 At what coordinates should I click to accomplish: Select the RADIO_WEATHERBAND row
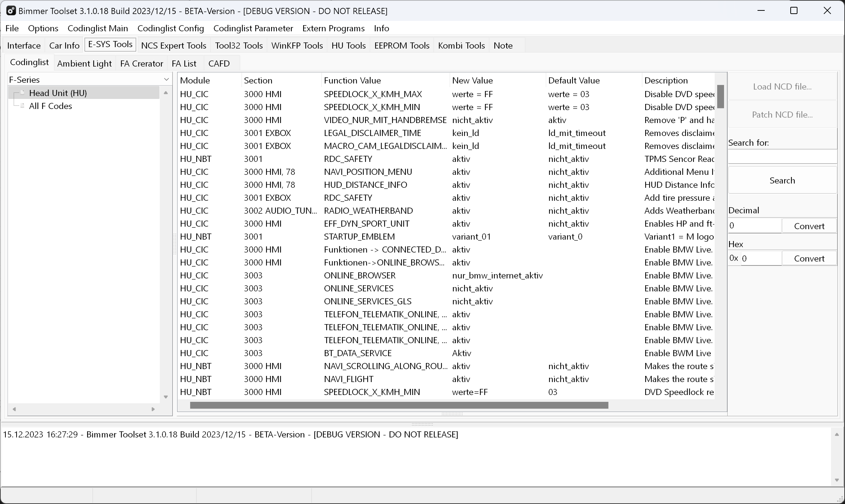point(446,211)
